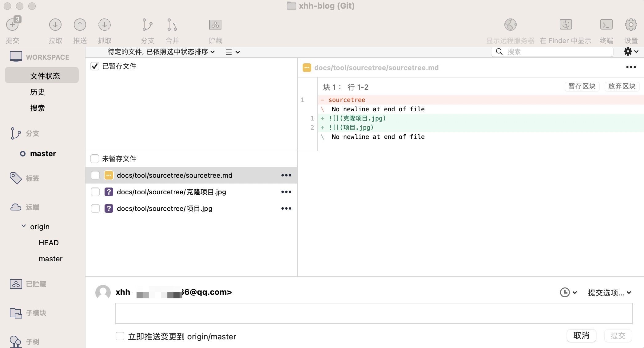Click the search magnifier icon
Viewport: 644px width, 348px height.
(499, 52)
